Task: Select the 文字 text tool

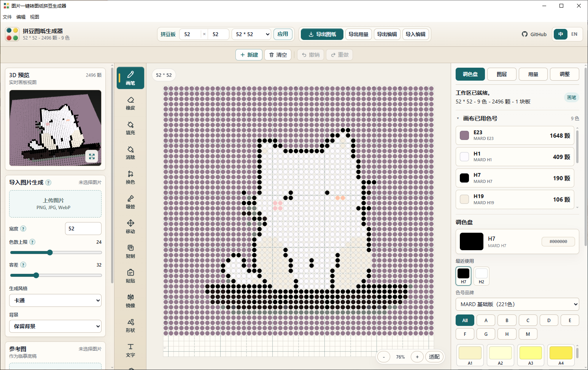Action: (130, 350)
